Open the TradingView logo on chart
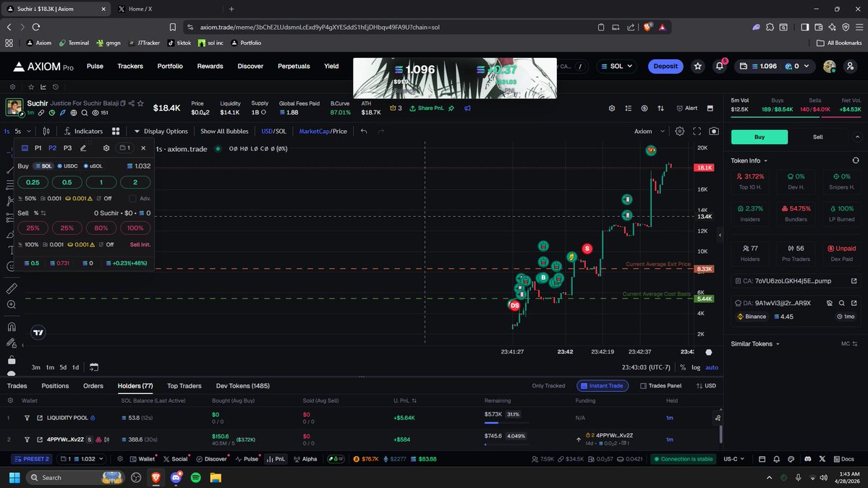This screenshot has height=488, width=868. (x=38, y=333)
